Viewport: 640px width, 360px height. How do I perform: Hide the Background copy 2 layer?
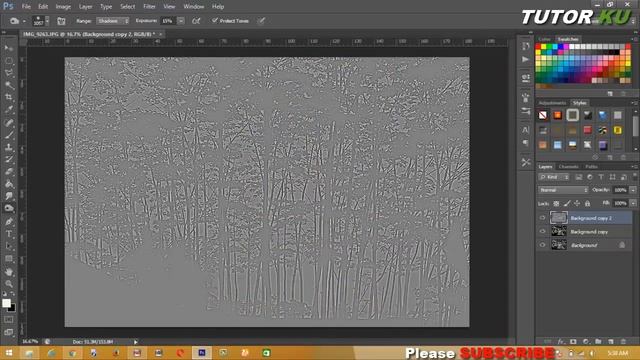(x=542, y=218)
